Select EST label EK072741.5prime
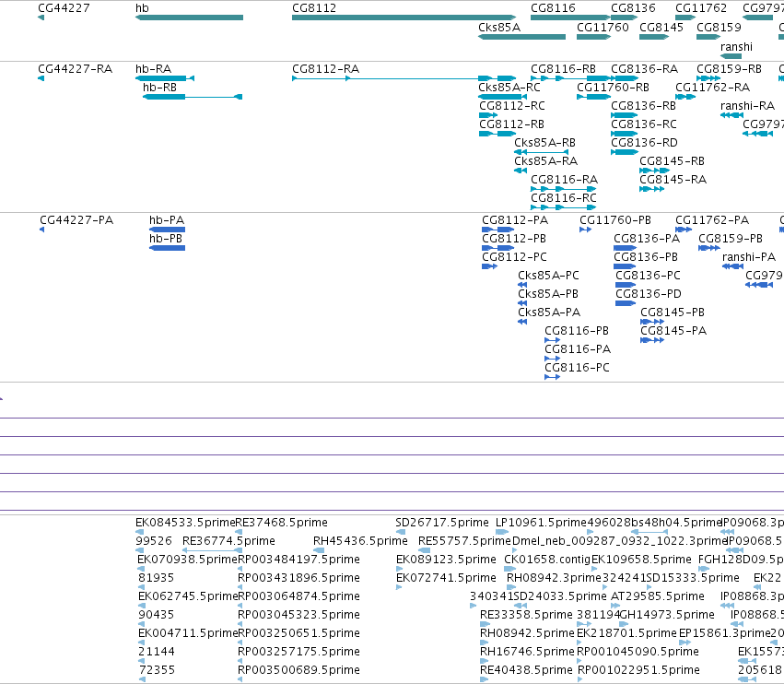Screen dimensions: 784x684 (x=446, y=578)
